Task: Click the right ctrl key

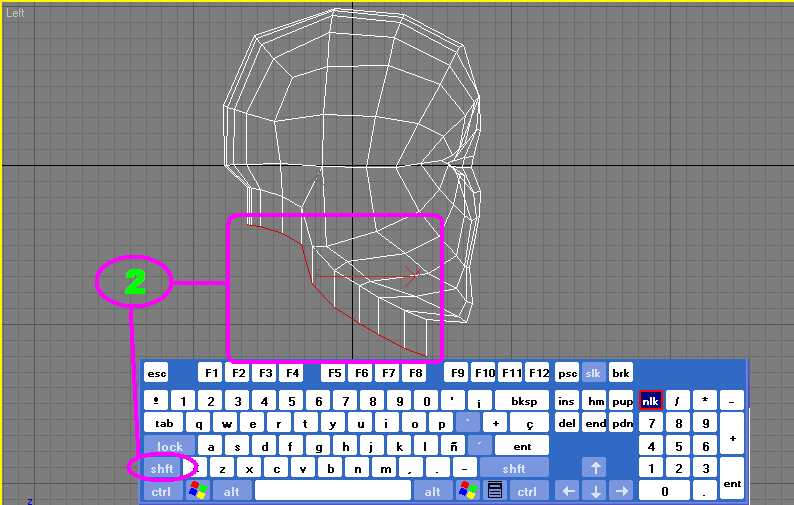Action: pos(527,491)
